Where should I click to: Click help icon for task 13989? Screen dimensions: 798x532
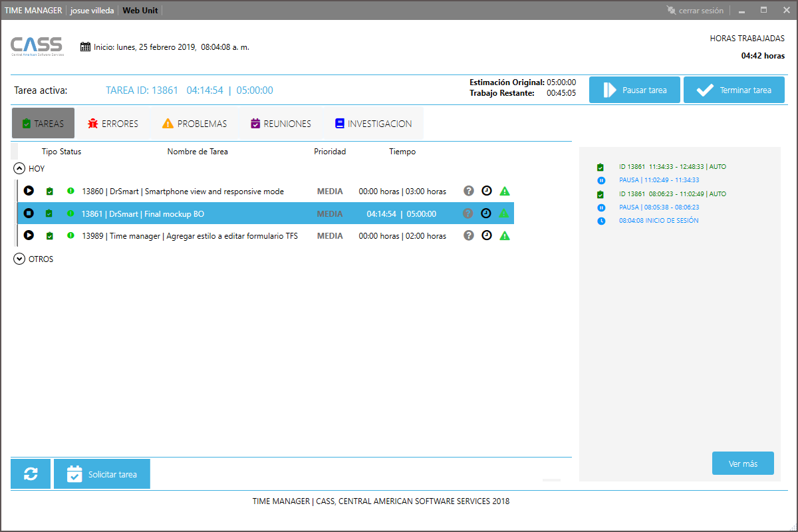coord(469,235)
